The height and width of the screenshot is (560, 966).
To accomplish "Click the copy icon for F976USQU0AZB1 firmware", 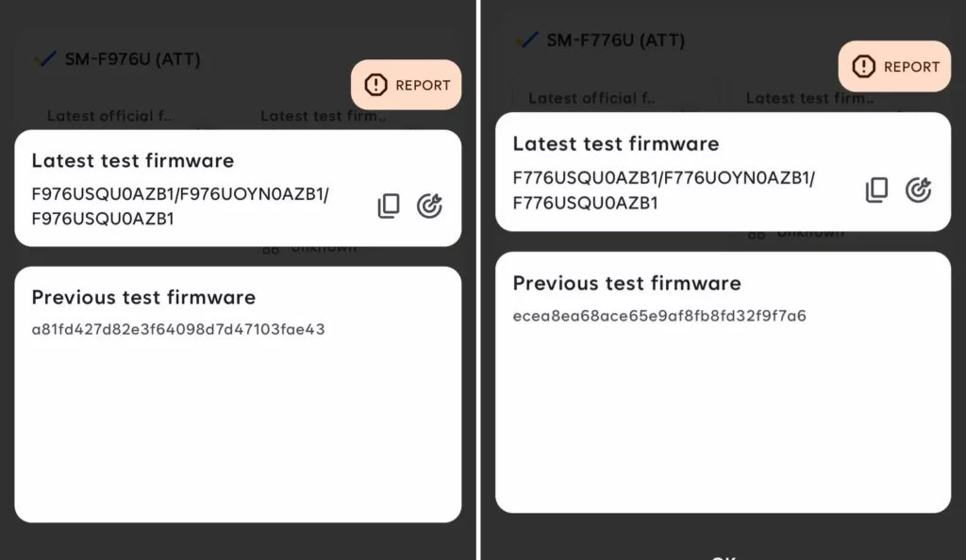I will [x=389, y=206].
